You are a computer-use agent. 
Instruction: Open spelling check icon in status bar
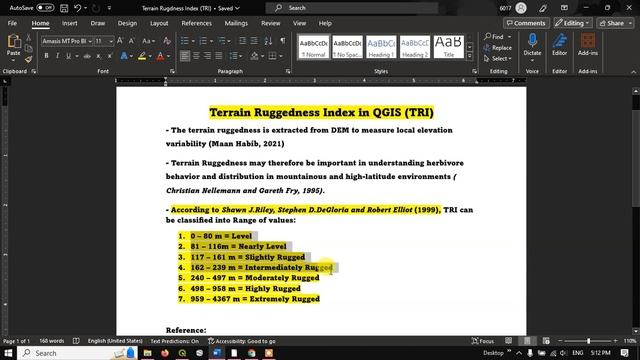tap(76, 341)
